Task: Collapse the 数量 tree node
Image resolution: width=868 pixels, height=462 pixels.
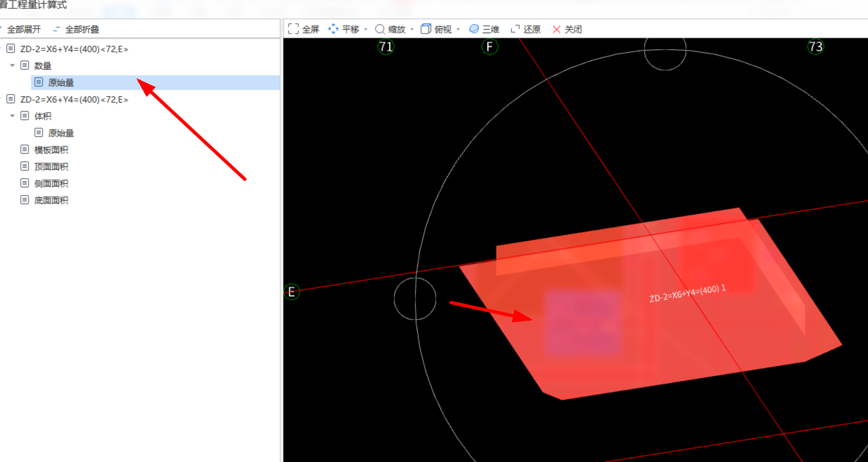Action: [x=12, y=66]
